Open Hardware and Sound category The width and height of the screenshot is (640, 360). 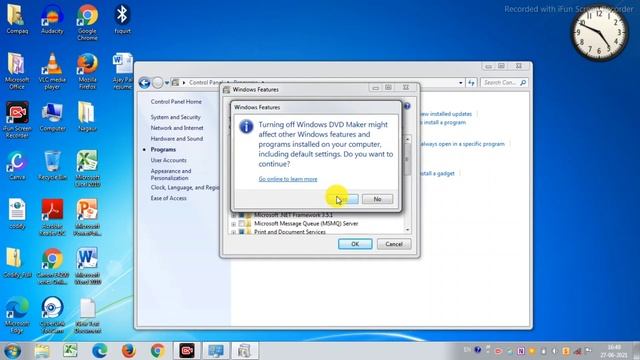[x=177, y=139]
